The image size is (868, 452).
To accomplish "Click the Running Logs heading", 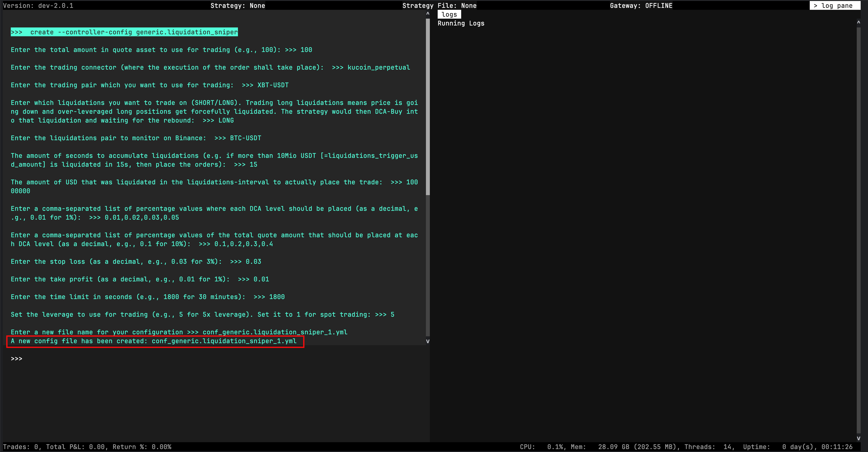I will [x=461, y=23].
